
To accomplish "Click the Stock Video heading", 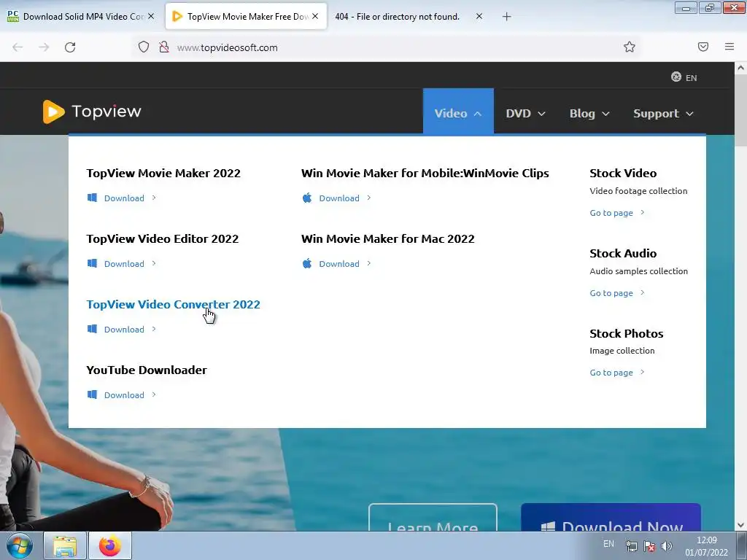I will pos(623,173).
